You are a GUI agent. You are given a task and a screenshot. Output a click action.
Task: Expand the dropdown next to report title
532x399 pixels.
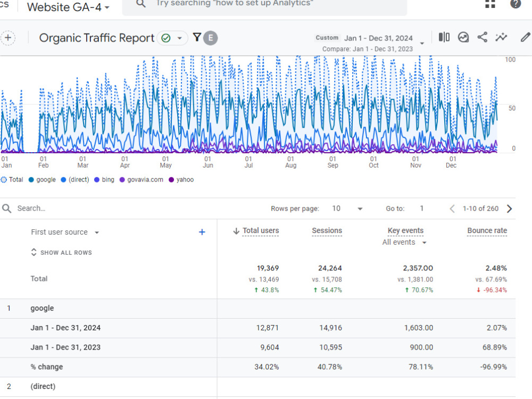[x=180, y=38]
